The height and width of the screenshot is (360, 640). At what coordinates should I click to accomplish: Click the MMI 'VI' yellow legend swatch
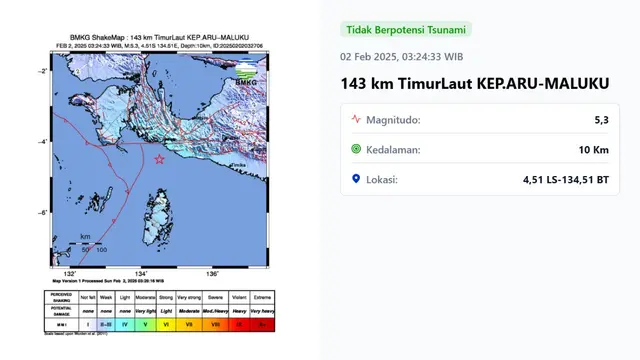point(166,324)
